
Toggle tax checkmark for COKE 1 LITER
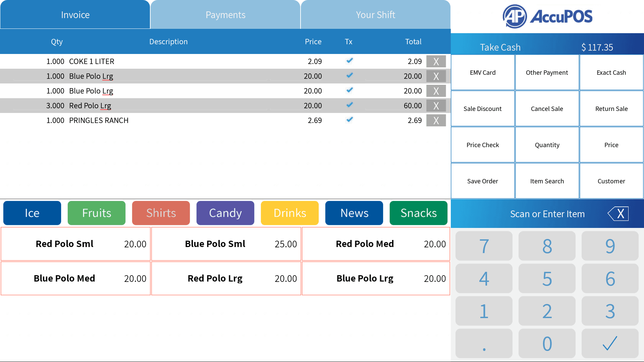(350, 61)
